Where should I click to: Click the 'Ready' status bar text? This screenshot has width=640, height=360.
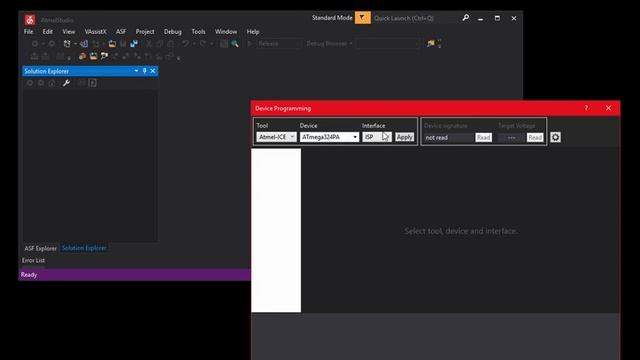coord(29,275)
